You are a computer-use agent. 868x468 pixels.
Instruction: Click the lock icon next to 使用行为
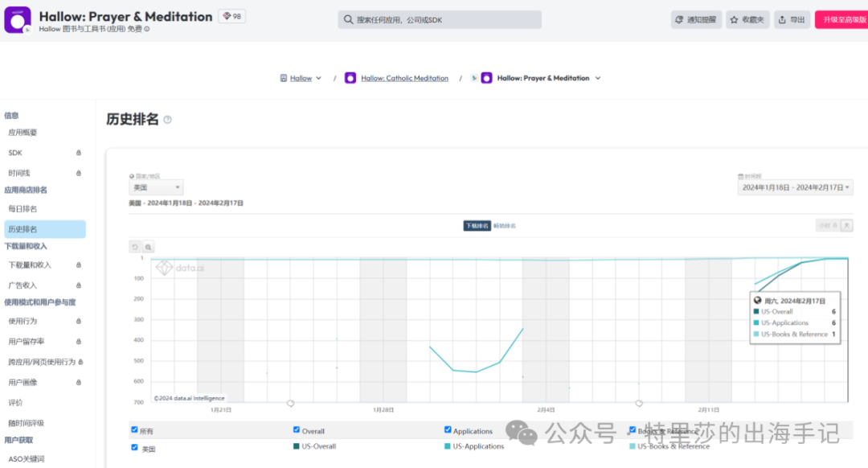[x=79, y=321]
